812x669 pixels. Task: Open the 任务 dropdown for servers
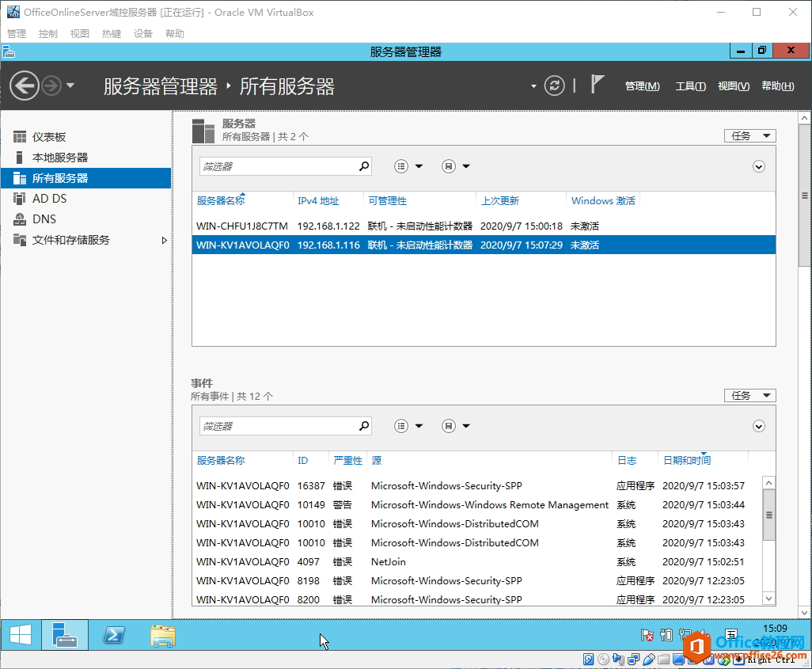pos(749,135)
